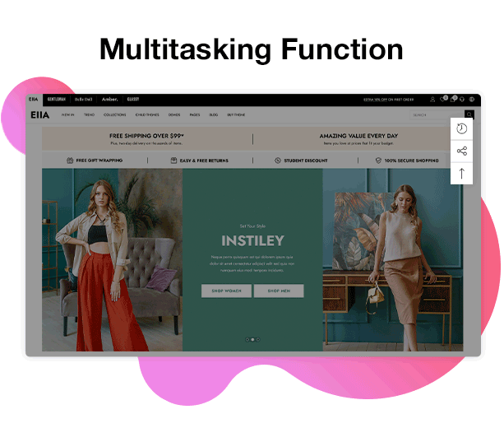Viewport: 504px width, 428px height.
Task: Click the search magnifier button
Action: coord(469,115)
